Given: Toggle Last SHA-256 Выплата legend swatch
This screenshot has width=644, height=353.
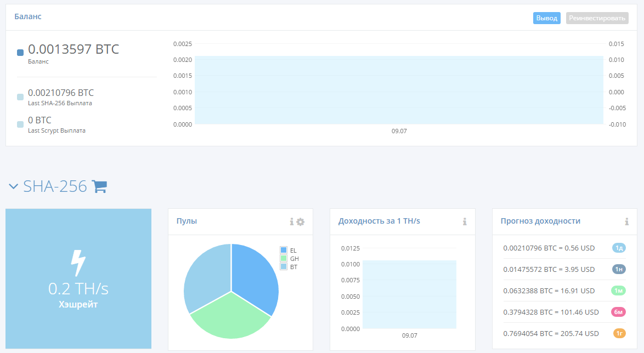Looking at the screenshot, I should (x=20, y=97).
